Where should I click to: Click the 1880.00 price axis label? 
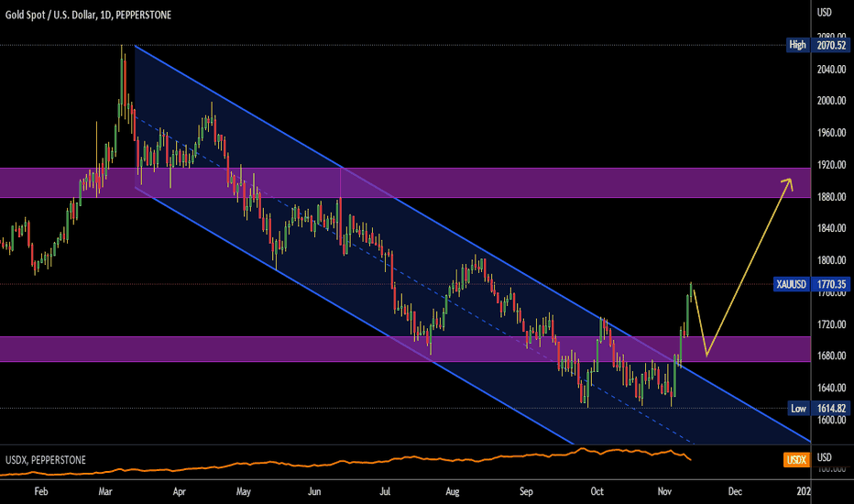pos(832,197)
